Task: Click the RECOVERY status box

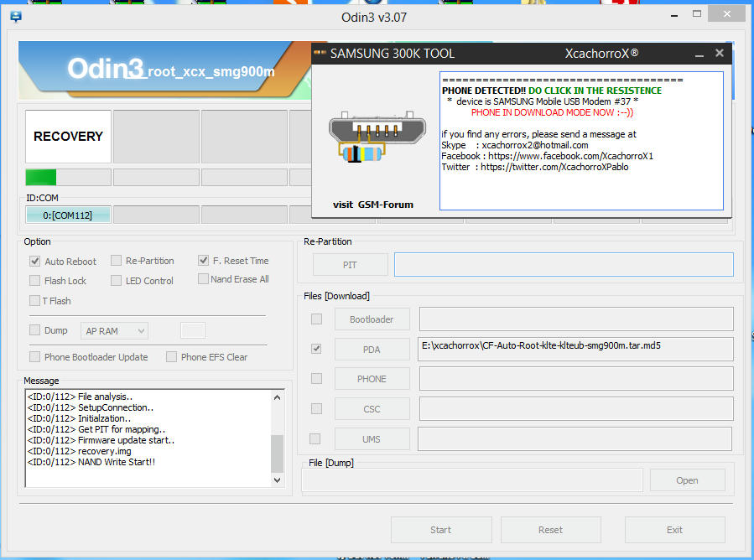Action: [68, 137]
